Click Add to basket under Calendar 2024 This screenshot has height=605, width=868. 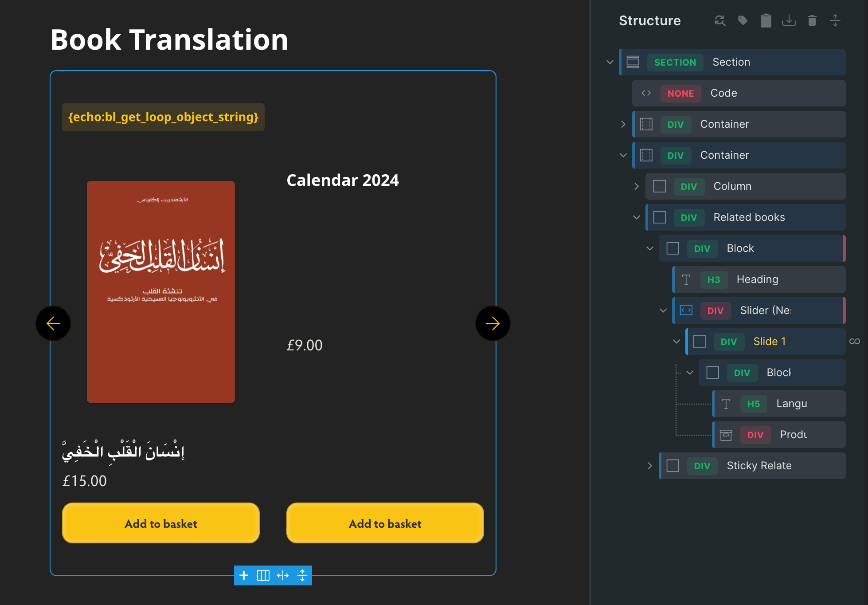coord(385,523)
